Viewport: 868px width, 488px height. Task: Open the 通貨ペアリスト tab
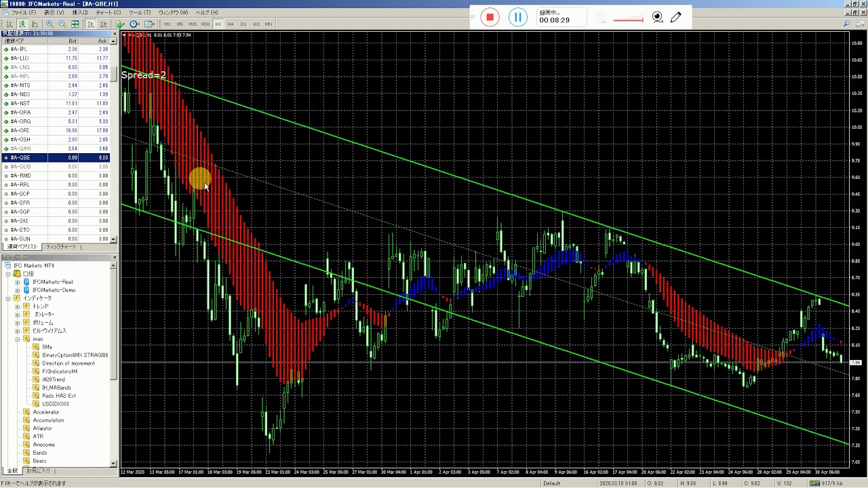coord(22,247)
